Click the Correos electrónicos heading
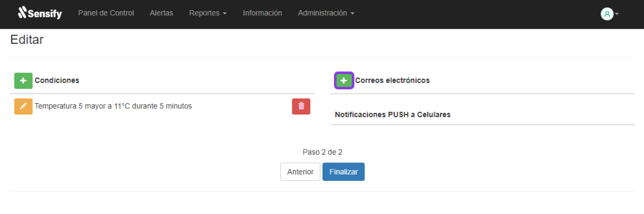 point(393,80)
